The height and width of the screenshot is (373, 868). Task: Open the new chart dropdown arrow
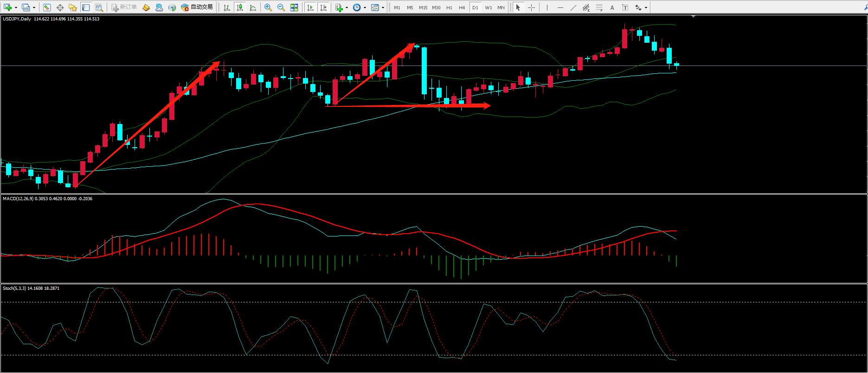[x=16, y=7]
